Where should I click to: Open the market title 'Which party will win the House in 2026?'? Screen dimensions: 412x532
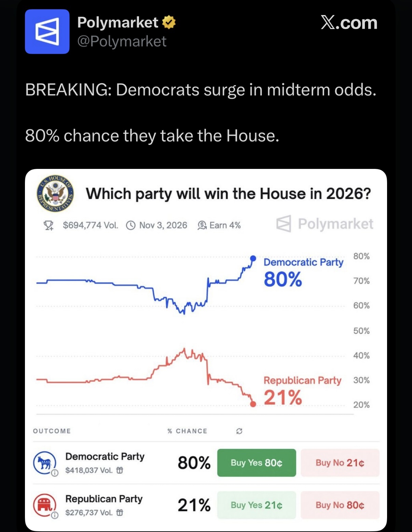(228, 194)
